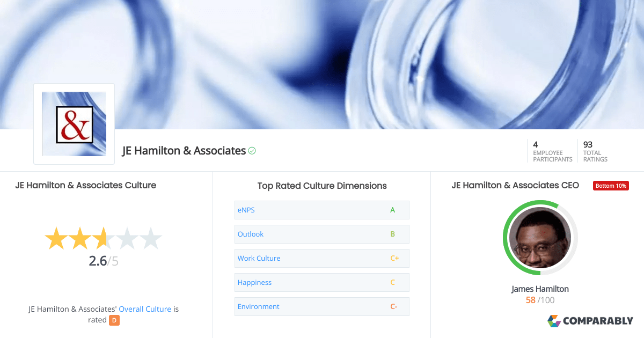Image resolution: width=644 pixels, height=338 pixels.
Task: Click the Bottom 10% badge
Action: point(611,185)
